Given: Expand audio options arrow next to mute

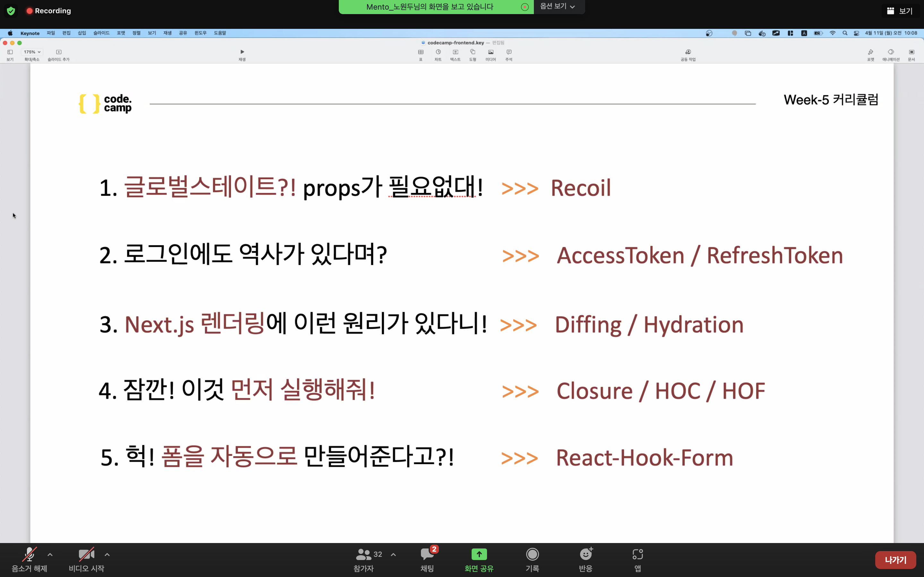Looking at the screenshot, I should click(50, 555).
